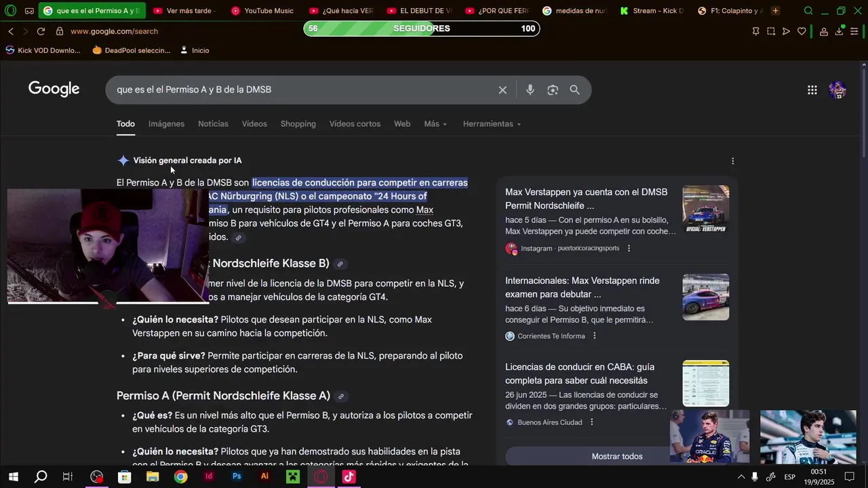Viewport: 868px width, 488px height.
Task: Take a snapshot with the capture icon
Action: (771, 31)
